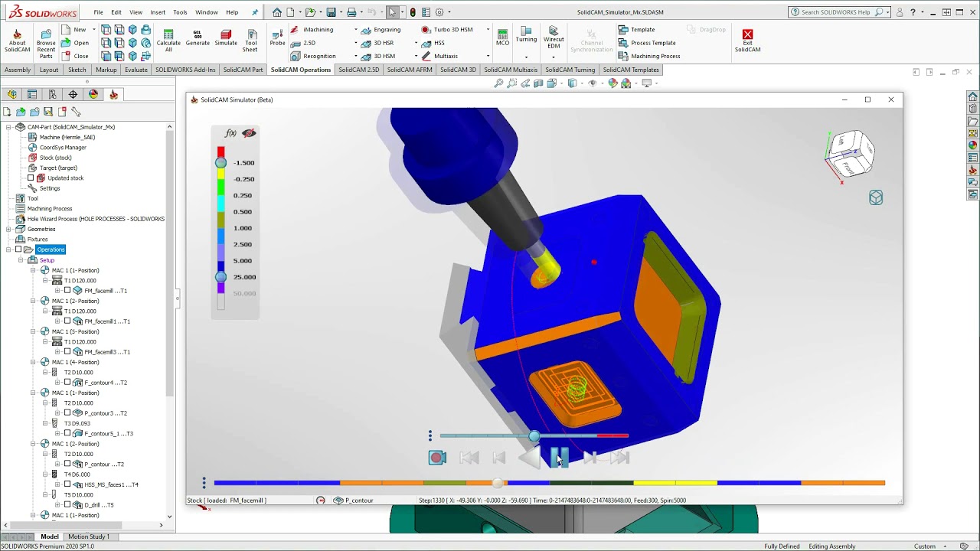Open the options gear icon
Screen dimensions: 980x551
(x=439, y=12)
